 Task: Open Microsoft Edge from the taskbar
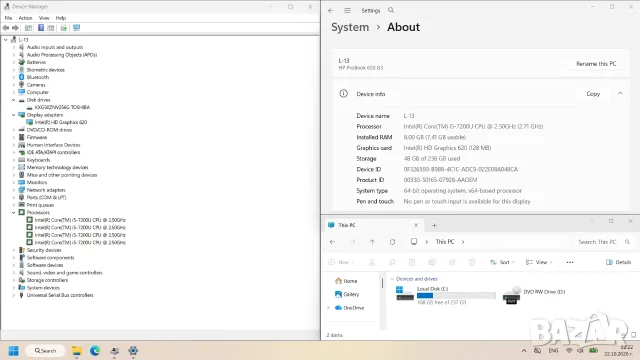click(x=95, y=351)
